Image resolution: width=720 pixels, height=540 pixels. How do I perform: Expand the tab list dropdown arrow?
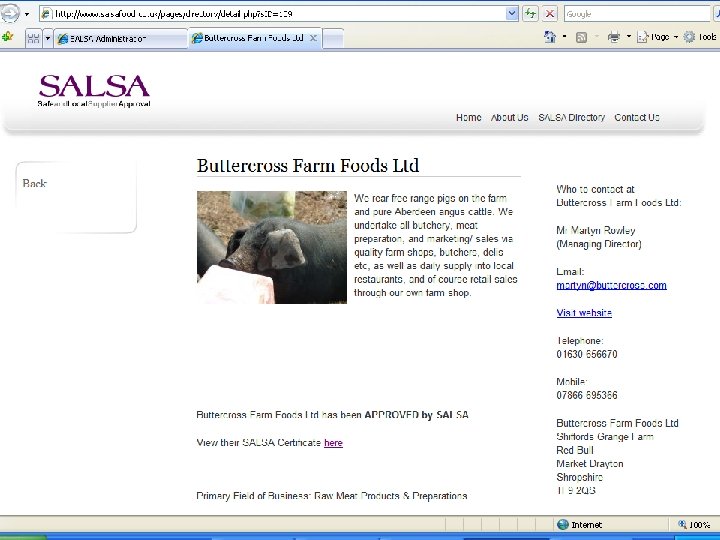click(47, 38)
